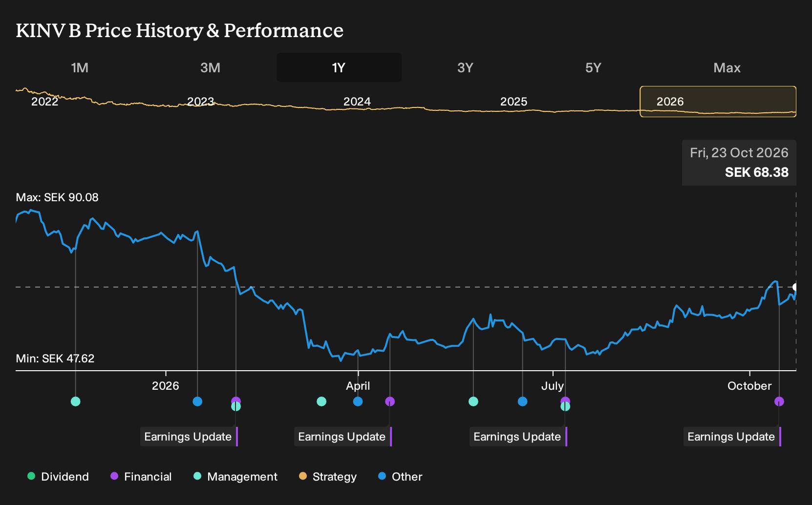The height and width of the screenshot is (505, 812).
Task: Switch to the 5Y time range
Action: (593, 67)
